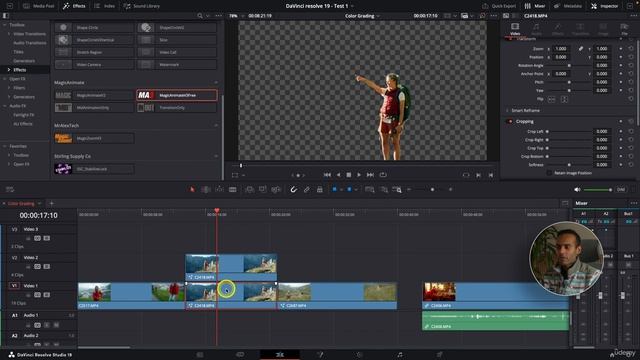Search the effects library with magnifier

200,16
